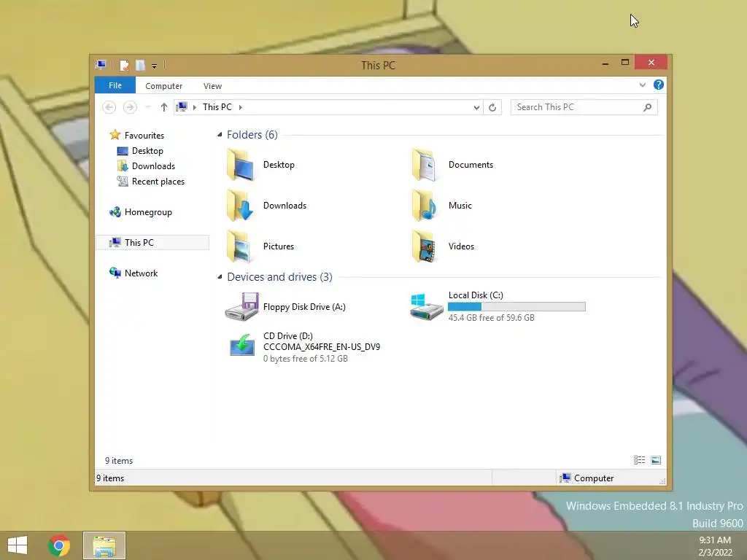747x560 pixels.
Task: Open the Windows Start button
Action: point(18,545)
